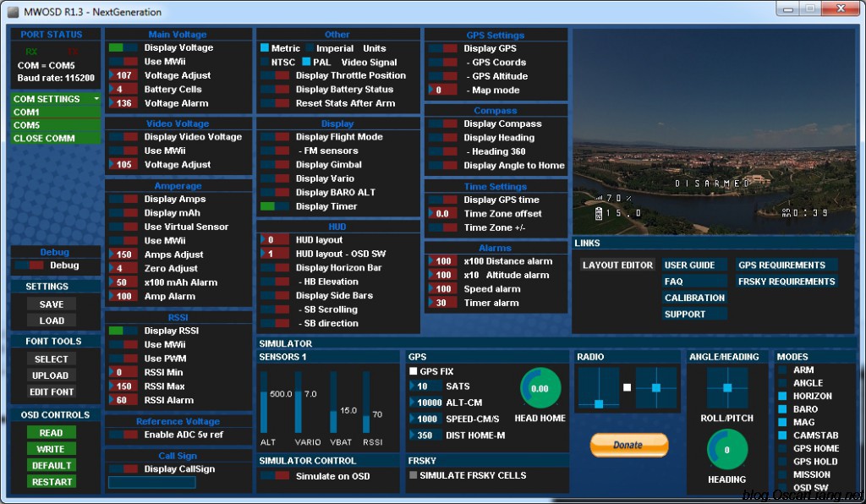Click the ROLL/PITCH crosshair pad
The height and width of the screenshot is (504, 866).
click(726, 388)
